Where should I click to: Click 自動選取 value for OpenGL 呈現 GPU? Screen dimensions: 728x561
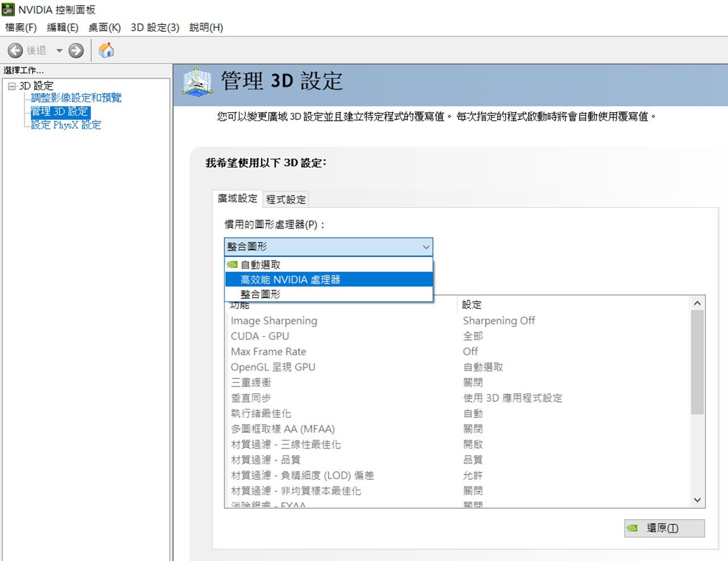coord(483,367)
